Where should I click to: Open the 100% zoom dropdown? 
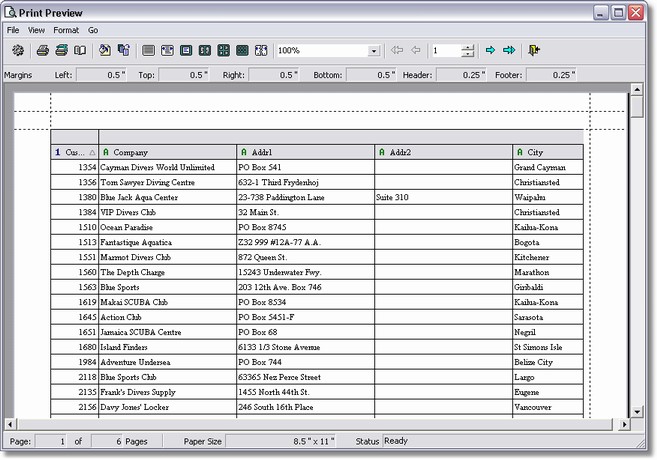374,51
